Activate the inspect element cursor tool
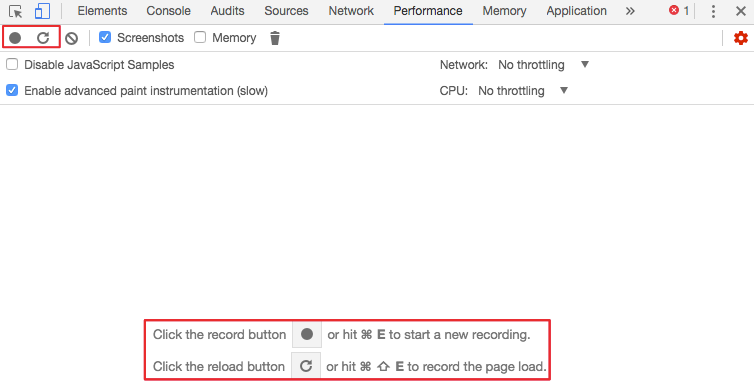Screen dimensions: 754x387 click(16, 11)
